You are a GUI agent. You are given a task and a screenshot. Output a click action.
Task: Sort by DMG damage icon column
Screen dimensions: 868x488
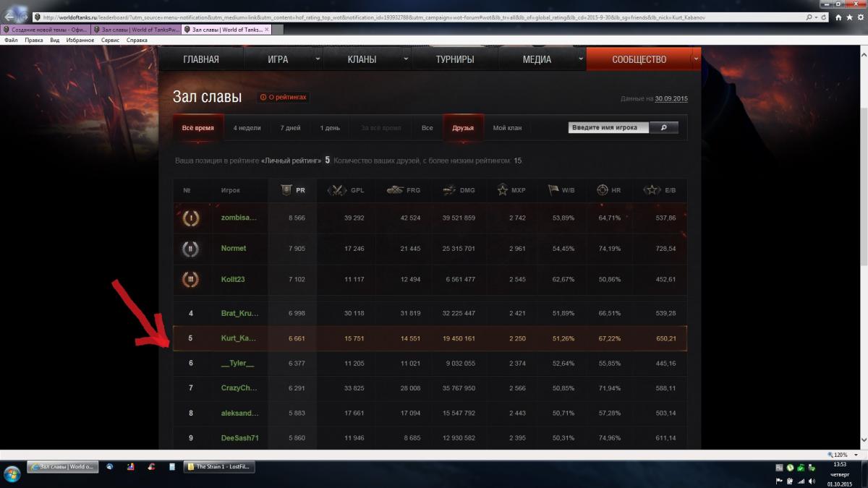(x=459, y=190)
